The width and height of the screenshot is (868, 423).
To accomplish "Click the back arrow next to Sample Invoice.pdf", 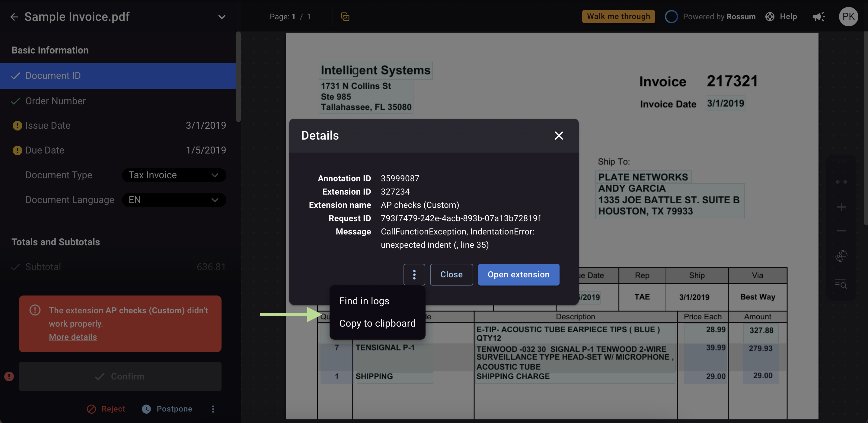I will 14,17.
